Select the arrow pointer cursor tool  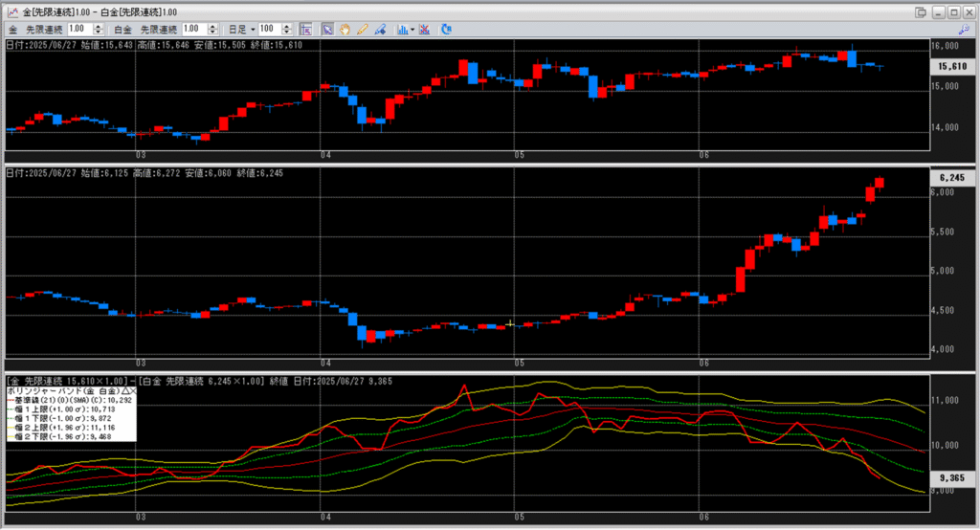(x=327, y=30)
